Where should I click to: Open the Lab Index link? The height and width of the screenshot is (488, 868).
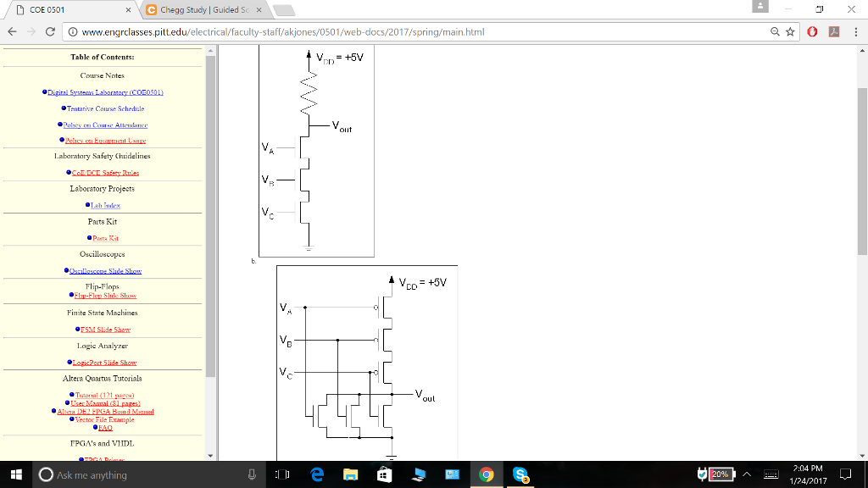point(105,205)
